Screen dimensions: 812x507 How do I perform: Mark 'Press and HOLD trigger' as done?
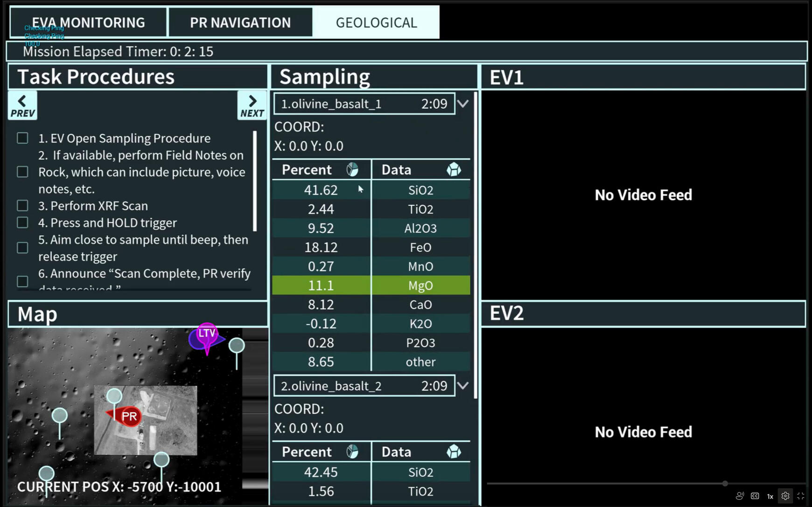point(22,222)
